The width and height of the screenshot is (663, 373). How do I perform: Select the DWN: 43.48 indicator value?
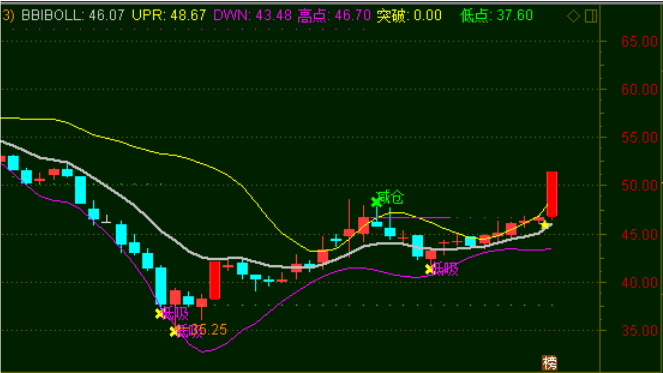point(252,16)
